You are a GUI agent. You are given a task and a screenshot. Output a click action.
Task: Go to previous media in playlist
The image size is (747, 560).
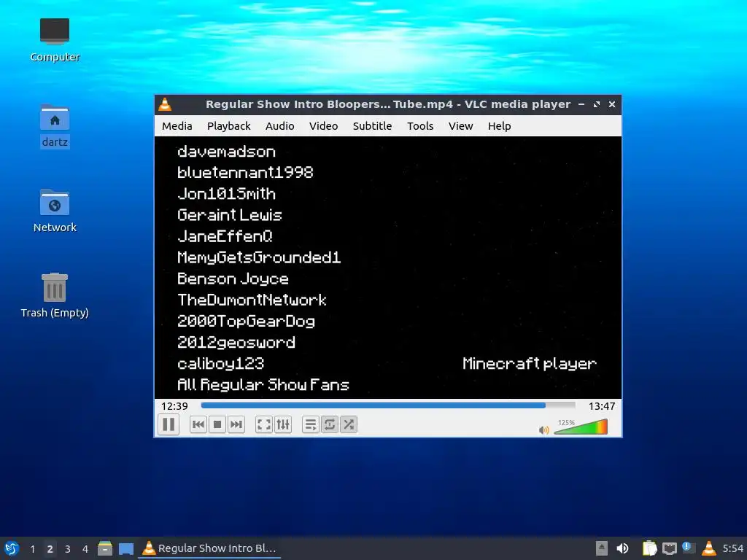coord(198,424)
